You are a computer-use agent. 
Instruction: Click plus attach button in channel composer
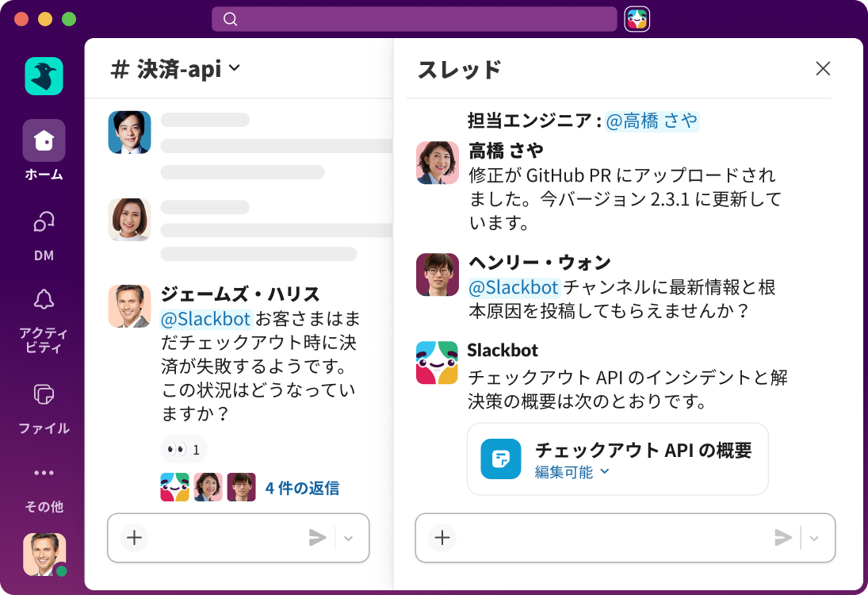(135, 537)
